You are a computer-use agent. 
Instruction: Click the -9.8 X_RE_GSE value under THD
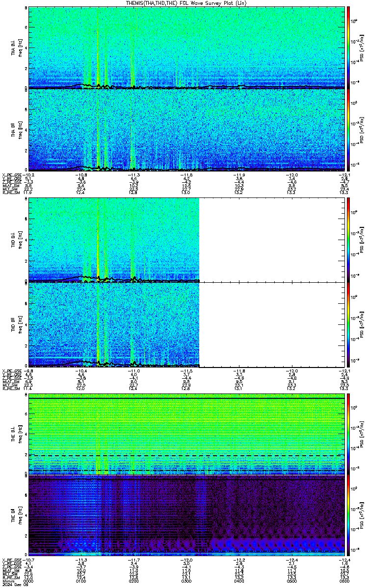[28, 371]
